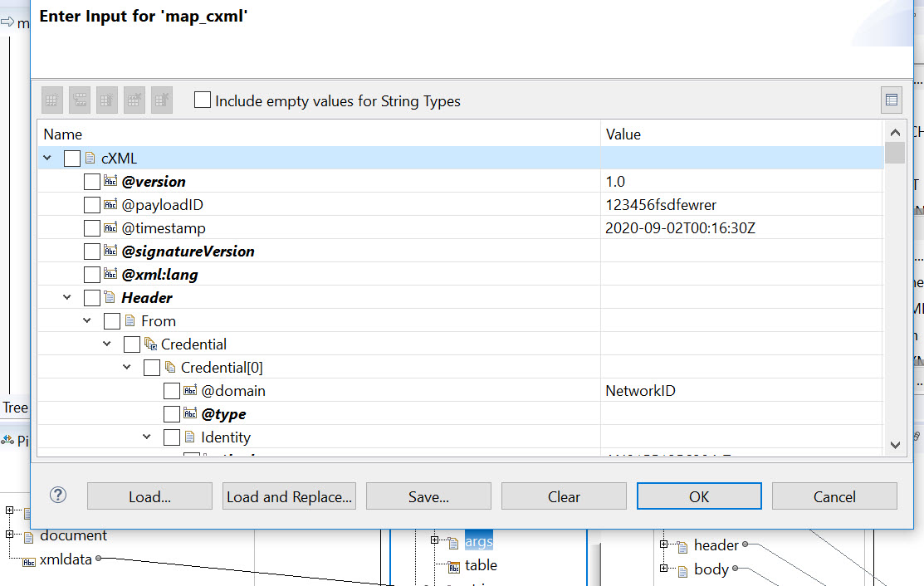Screen dimensions: 924x586
Task: Click the Credential document list icon
Action: point(151,344)
